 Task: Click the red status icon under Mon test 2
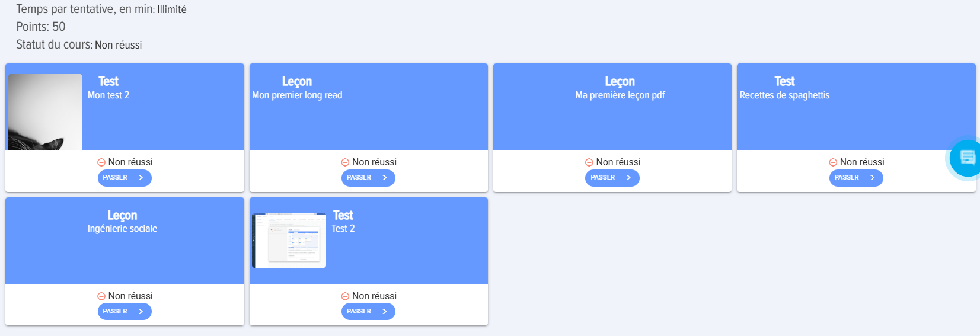tap(101, 162)
